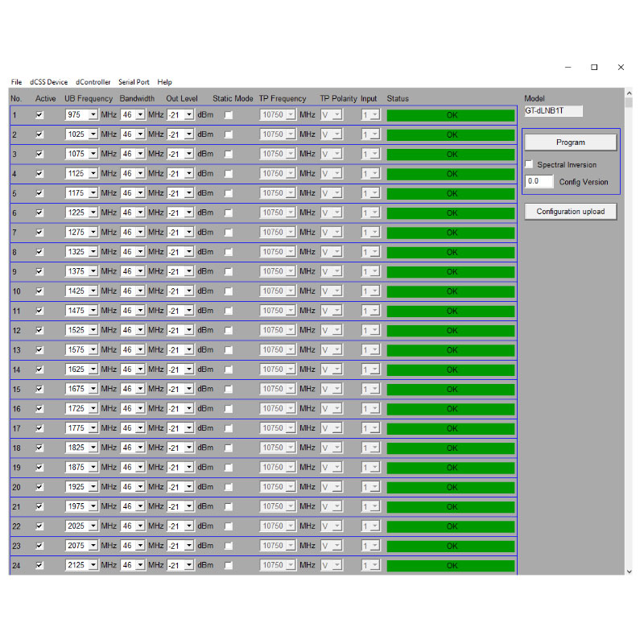Open UB Frequency dropdown showing 1425
Viewport: 644px width, 644px height.
(93, 291)
